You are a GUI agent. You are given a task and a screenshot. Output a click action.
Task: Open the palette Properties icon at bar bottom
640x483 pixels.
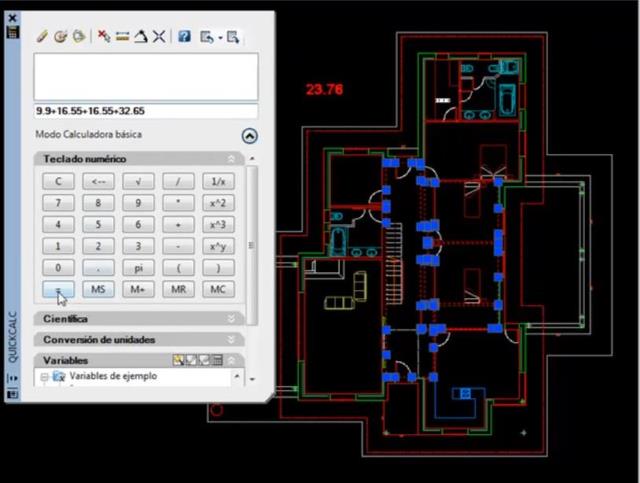coord(13,394)
